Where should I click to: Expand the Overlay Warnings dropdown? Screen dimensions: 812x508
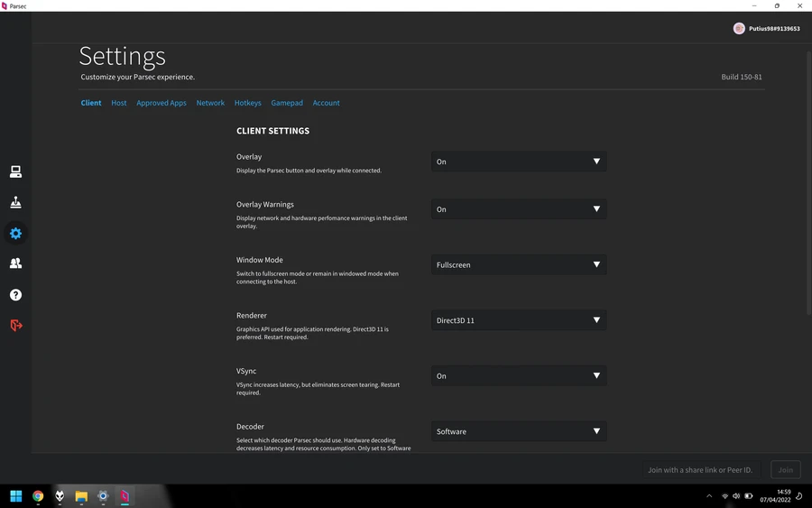[x=519, y=209]
